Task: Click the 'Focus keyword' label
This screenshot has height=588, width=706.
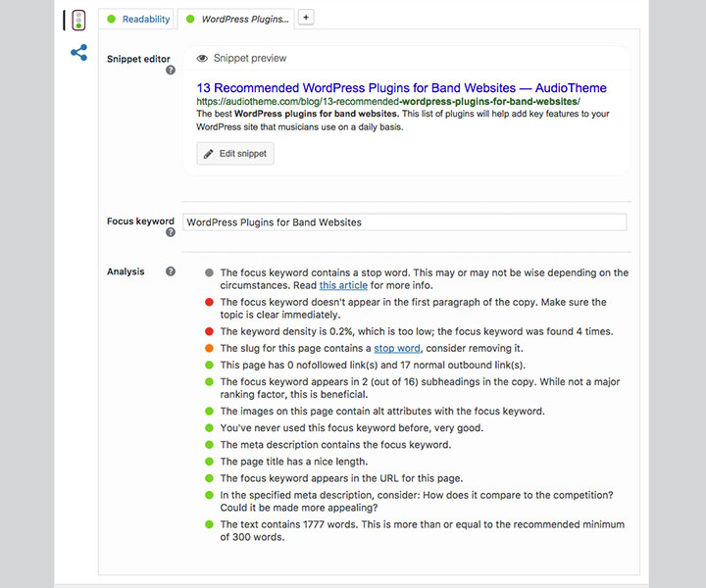Action: click(140, 221)
